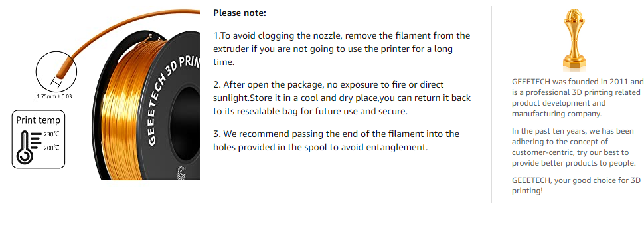
Task: Click the Print temp heading text
Action: 39,120
